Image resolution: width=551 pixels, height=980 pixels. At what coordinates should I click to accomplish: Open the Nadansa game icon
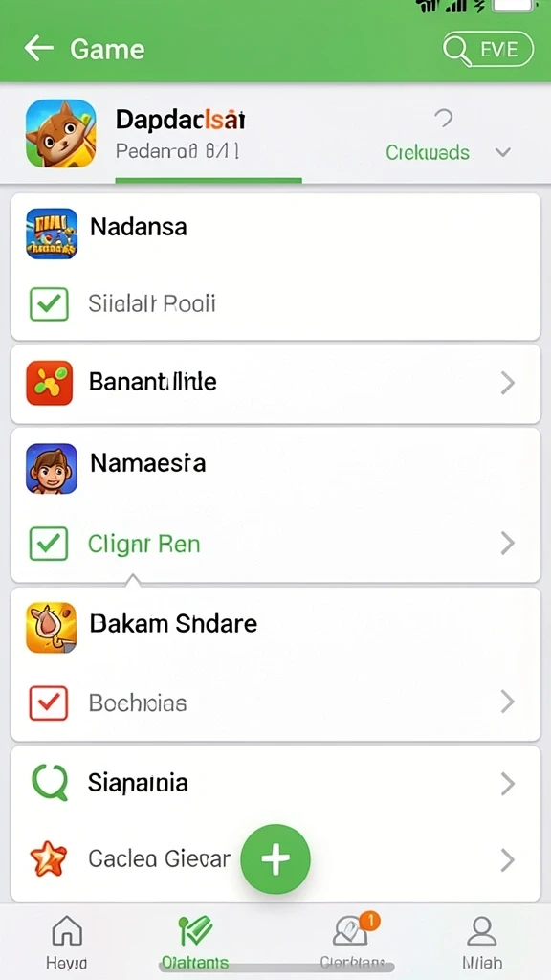tap(52, 234)
